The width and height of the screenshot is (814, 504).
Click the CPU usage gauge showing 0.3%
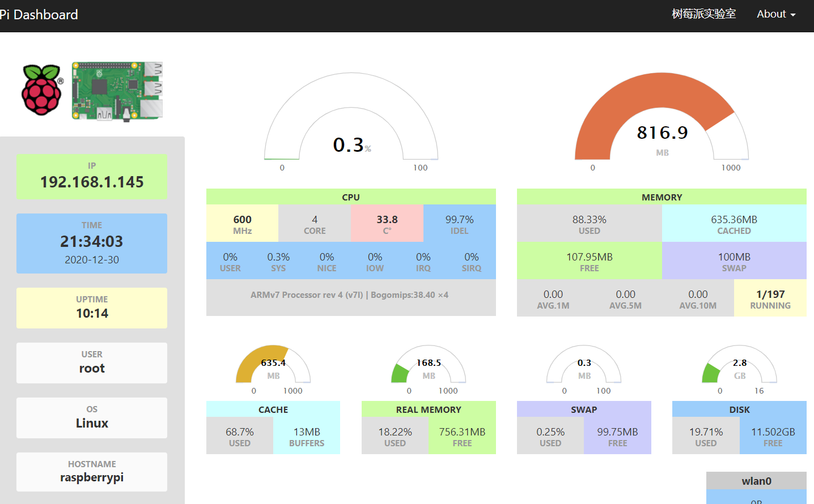point(351,122)
